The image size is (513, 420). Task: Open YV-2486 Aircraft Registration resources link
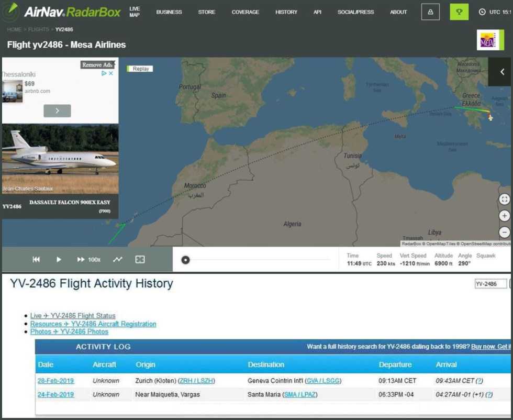click(x=93, y=324)
